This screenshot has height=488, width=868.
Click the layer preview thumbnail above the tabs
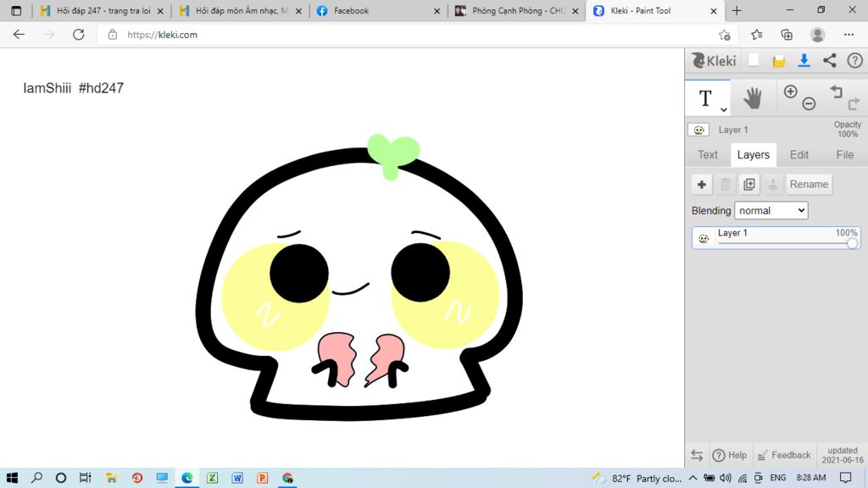[698, 130]
